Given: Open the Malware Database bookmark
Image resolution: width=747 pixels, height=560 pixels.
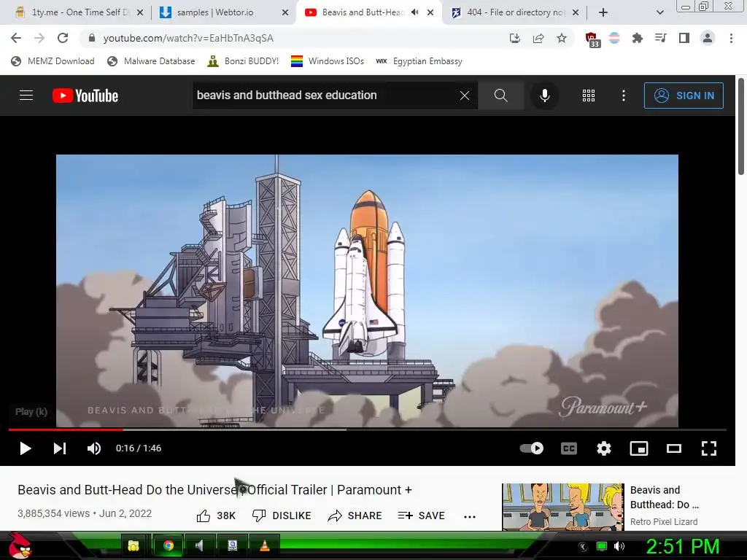Looking at the screenshot, I should (151, 61).
